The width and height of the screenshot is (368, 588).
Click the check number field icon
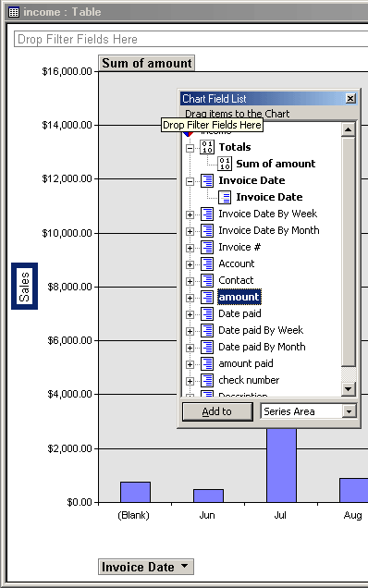tap(207, 380)
